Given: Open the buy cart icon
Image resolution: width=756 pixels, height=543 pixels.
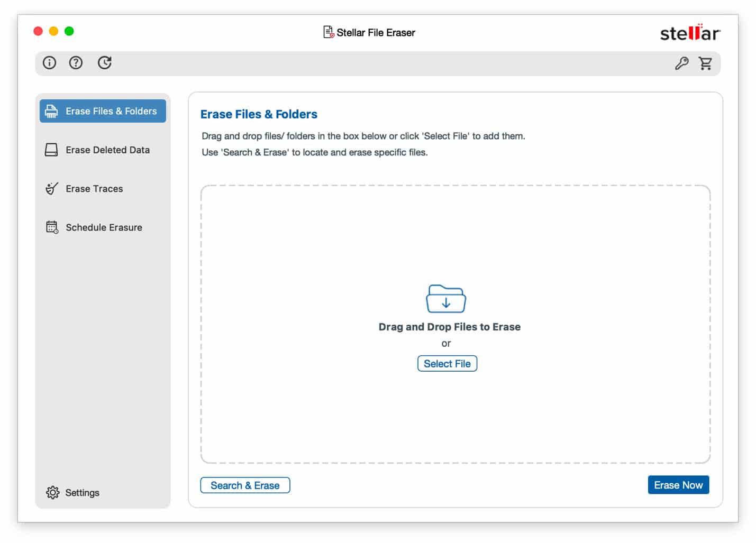Looking at the screenshot, I should tap(705, 63).
